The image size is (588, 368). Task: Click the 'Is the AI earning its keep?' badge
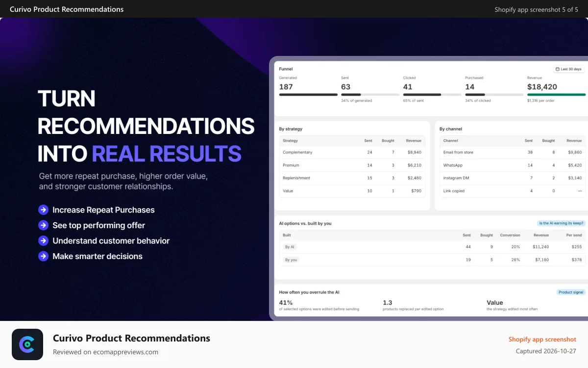561,223
